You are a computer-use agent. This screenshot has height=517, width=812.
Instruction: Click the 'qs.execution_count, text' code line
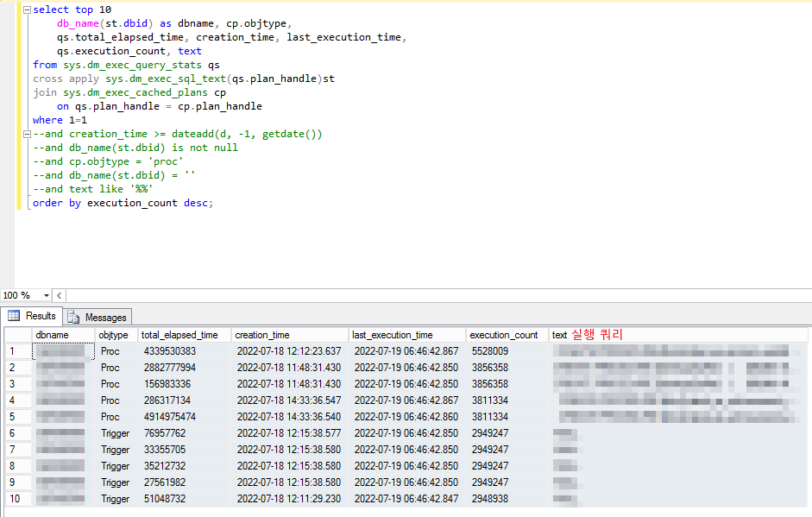(x=129, y=51)
